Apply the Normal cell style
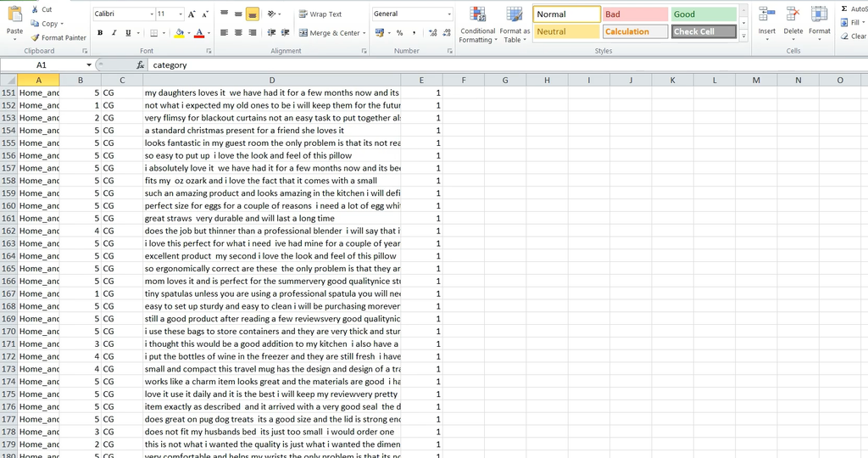 pyautogui.click(x=567, y=14)
